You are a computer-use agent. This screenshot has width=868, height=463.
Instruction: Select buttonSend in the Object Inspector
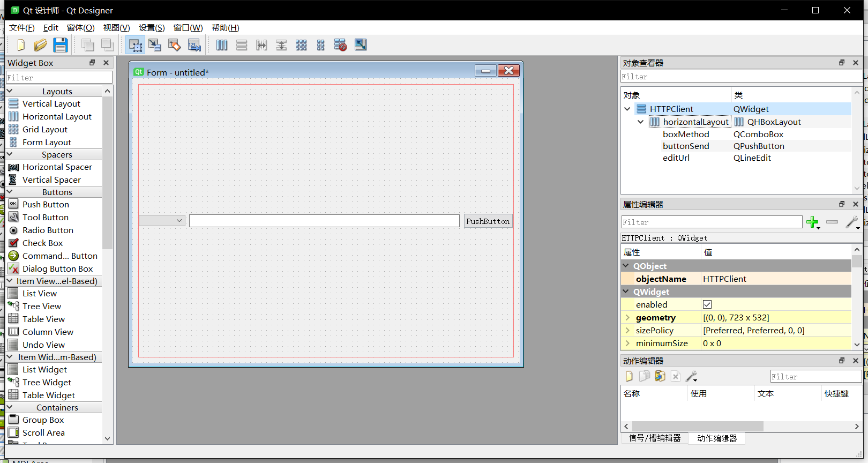[x=686, y=146]
